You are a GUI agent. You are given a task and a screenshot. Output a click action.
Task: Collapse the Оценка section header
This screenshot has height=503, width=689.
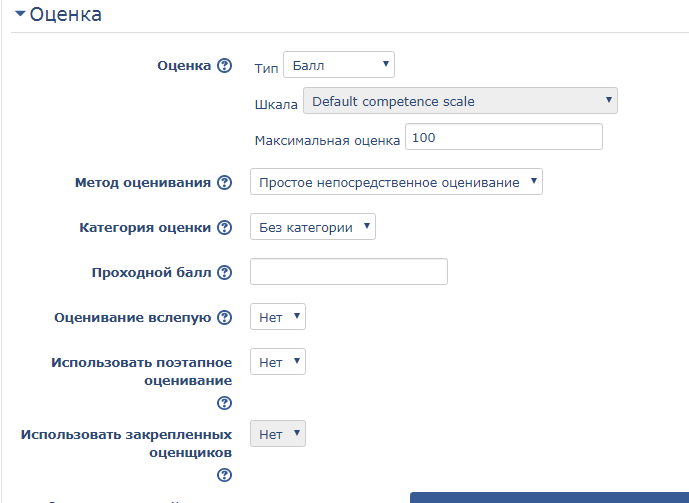click(58, 15)
